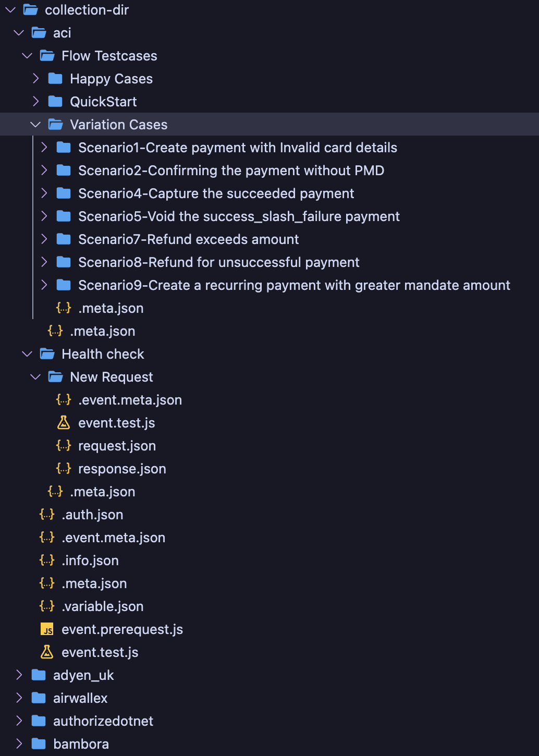Click the JSON braces icon beside request.json

click(64, 446)
